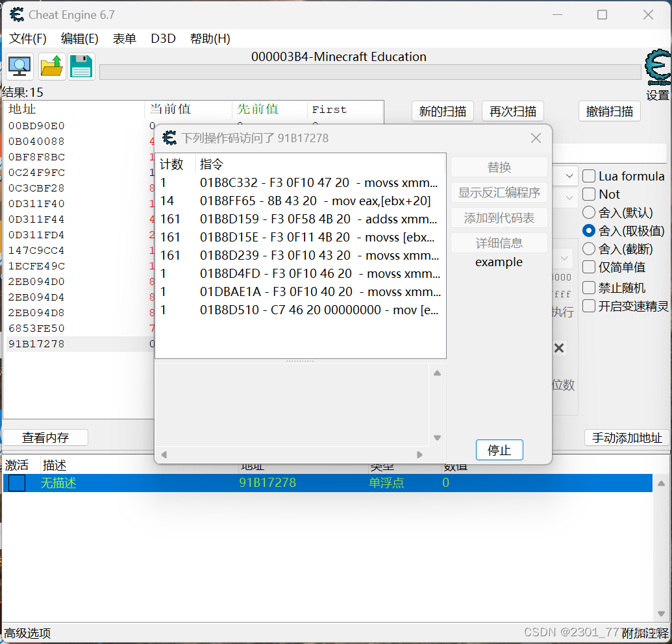Click the 当前值 column header
672x644 pixels.
pos(188,109)
